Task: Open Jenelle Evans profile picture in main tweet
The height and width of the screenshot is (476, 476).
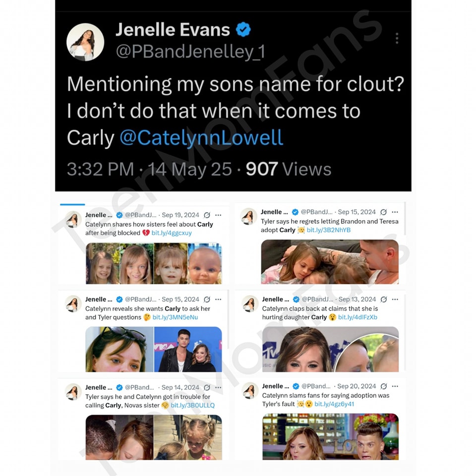Action: 85,42
